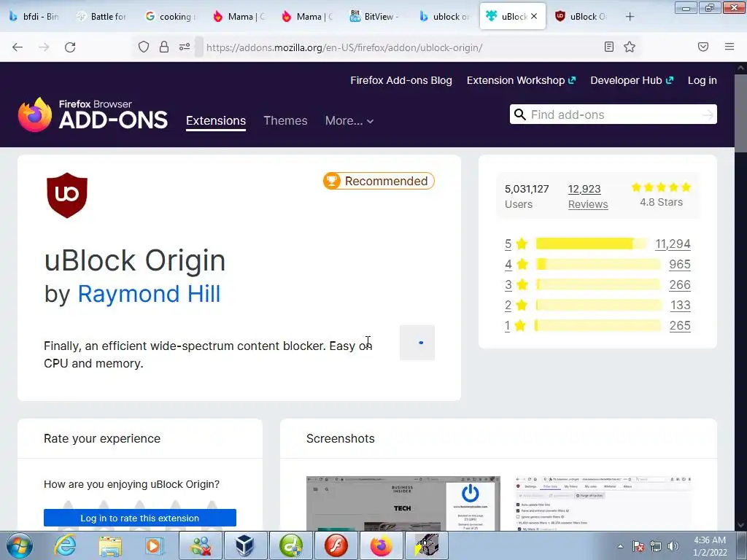Image resolution: width=747 pixels, height=560 pixels.
Task: Open site permissions icon in address bar
Action: click(x=185, y=47)
